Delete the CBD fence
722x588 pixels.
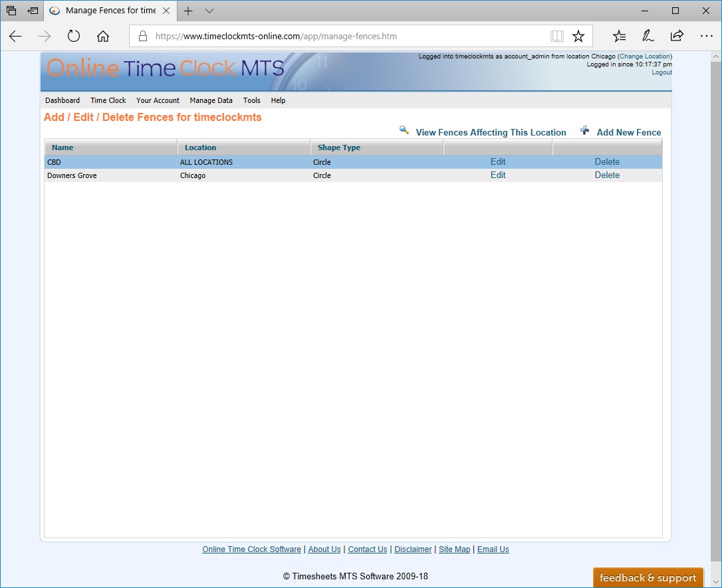[x=607, y=161]
